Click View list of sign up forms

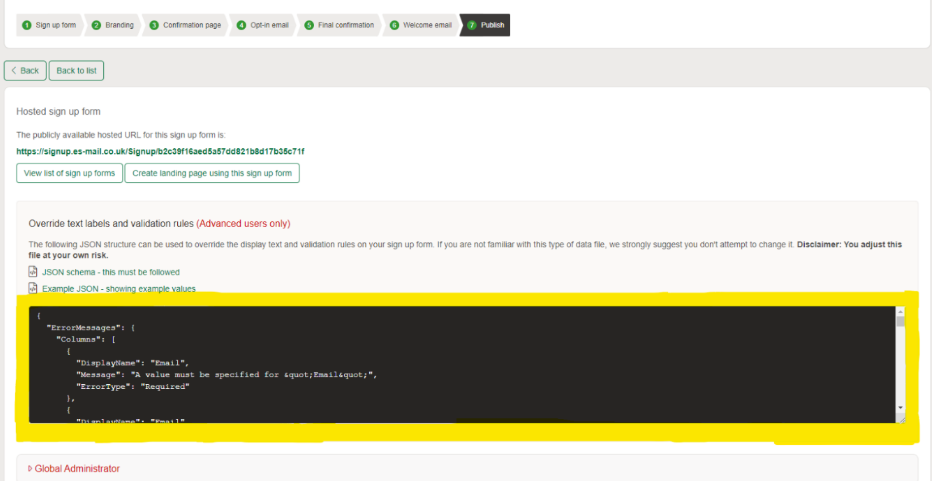click(x=70, y=173)
